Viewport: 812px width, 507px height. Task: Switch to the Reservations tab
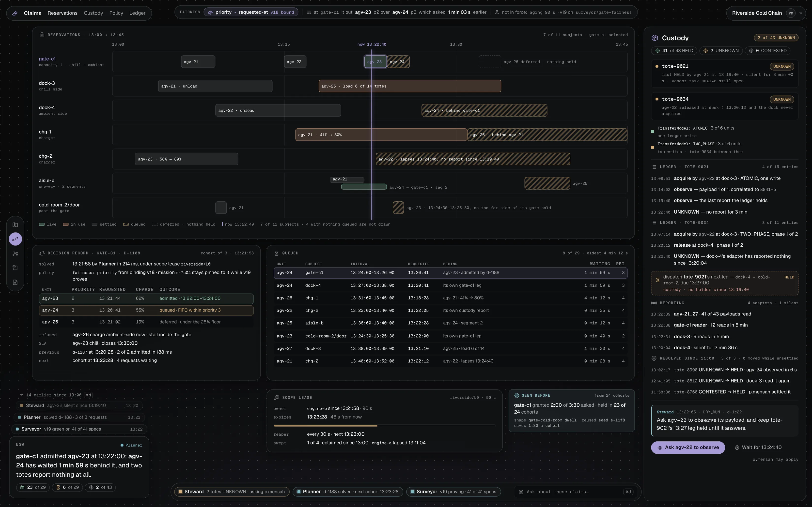pos(62,13)
